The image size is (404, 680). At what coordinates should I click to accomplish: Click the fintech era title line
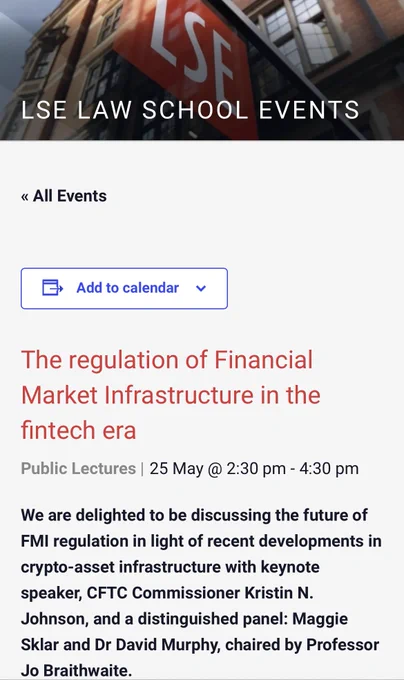pyautogui.click(x=78, y=430)
